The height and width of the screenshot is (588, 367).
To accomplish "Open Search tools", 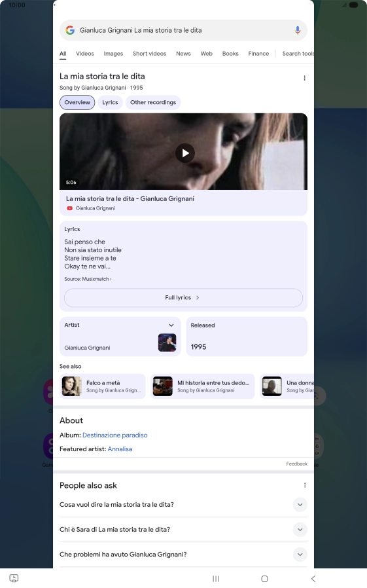I will (x=298, y=54).
